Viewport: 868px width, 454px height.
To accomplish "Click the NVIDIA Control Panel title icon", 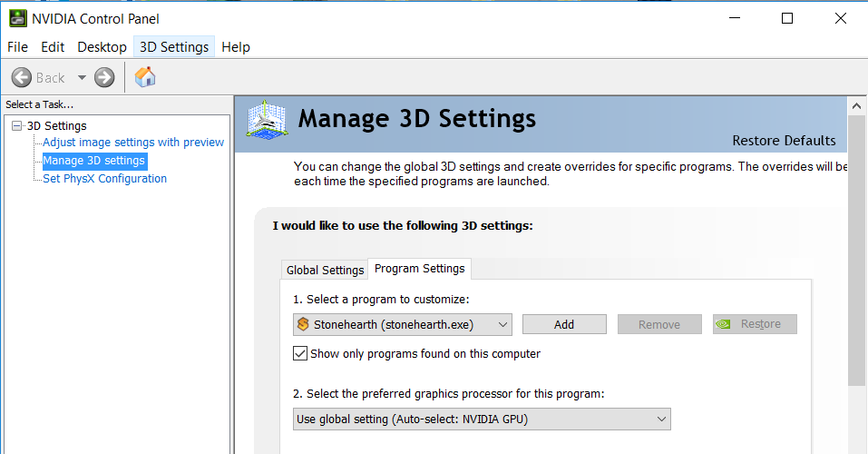I will (x=17, y=18).
